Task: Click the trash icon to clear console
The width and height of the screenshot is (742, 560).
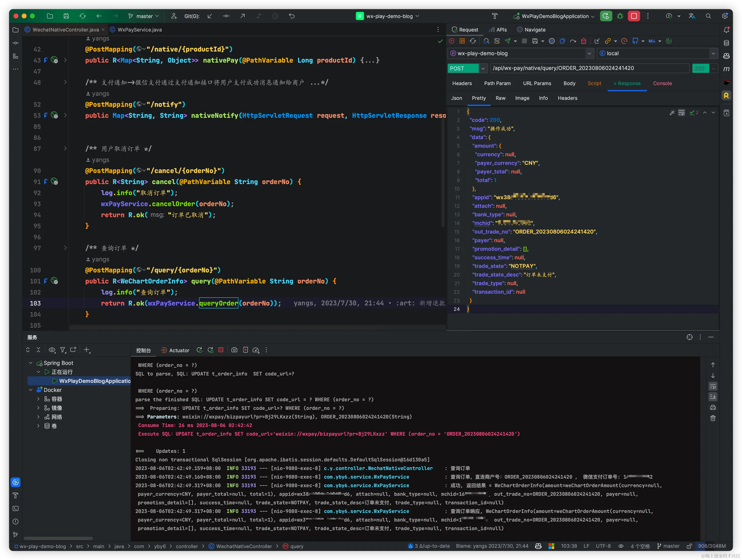Action: click(713, 418)
